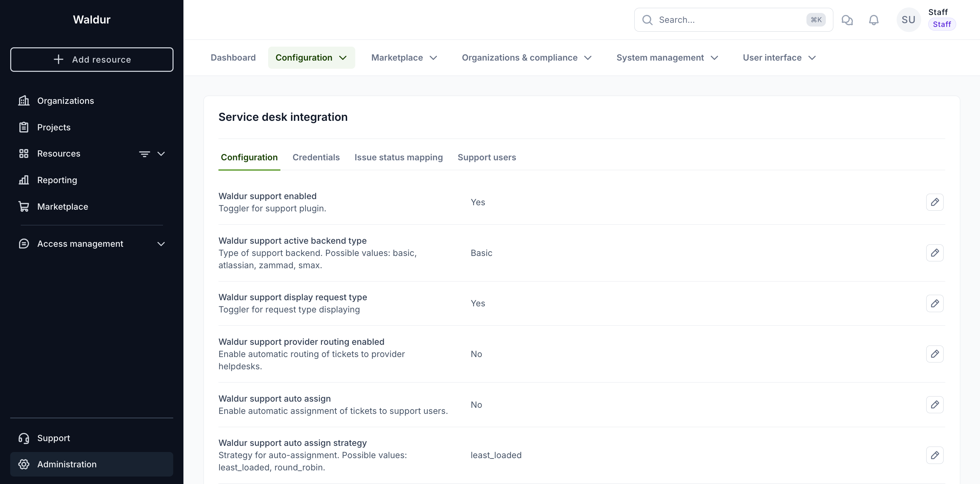
Task: Edit Waldur support display request type
Action: click(935, 303)
